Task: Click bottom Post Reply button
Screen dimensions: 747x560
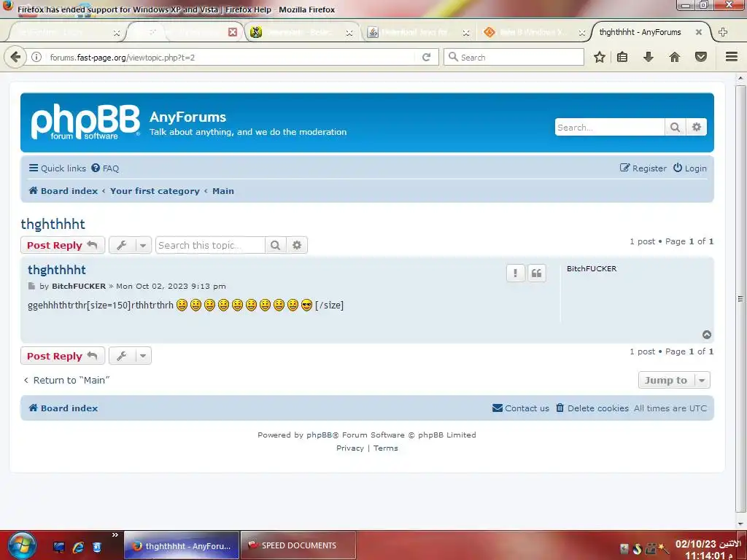Action: pos(63,356)
